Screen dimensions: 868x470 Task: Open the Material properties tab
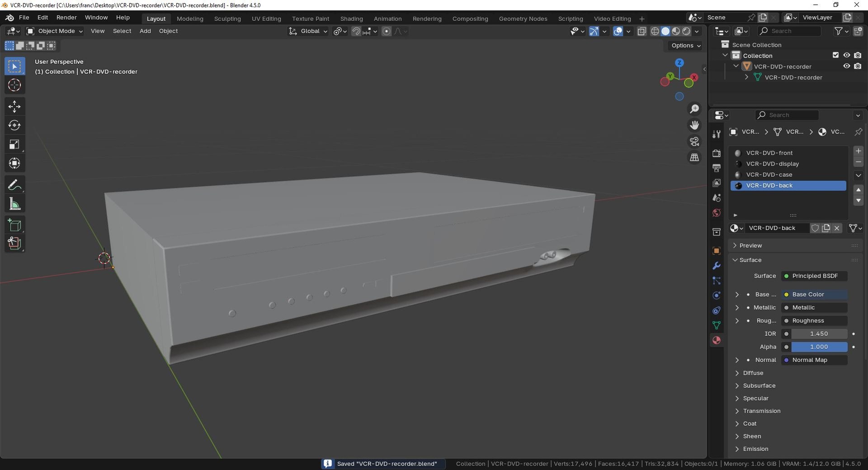[x=717, y=340]
